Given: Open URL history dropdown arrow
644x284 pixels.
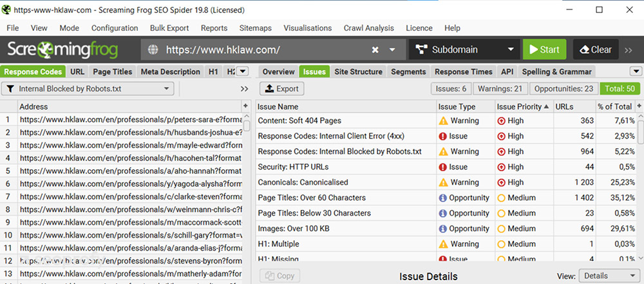Looking at the screenshot, I should [x=392, y=50].
